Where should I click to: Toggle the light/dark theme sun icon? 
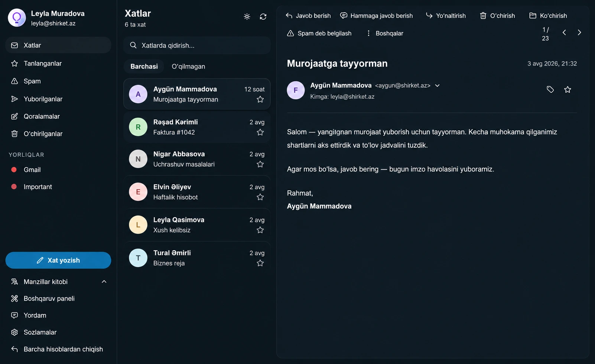click(x=247, y=17)
